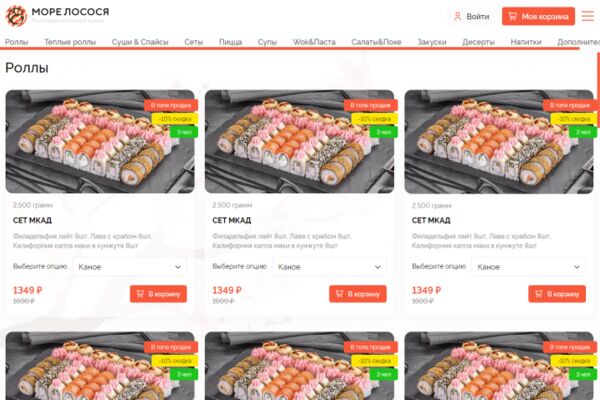Click the green 3 чел badge on third card
Viewport: 600px width, 400px height.
pos(583,132)
